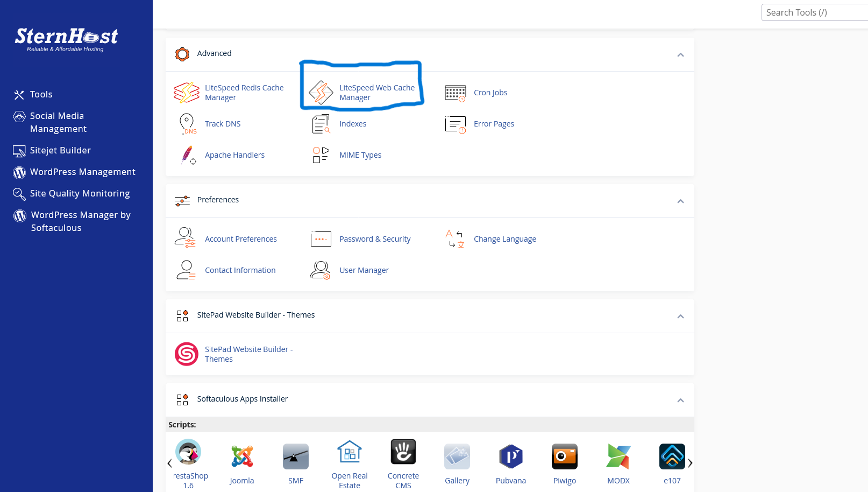Image resolution: width=868 pixels, height=492 pixels.
Task: Open WordPress Management in the sidebar
Action: [x=82, y=172]
